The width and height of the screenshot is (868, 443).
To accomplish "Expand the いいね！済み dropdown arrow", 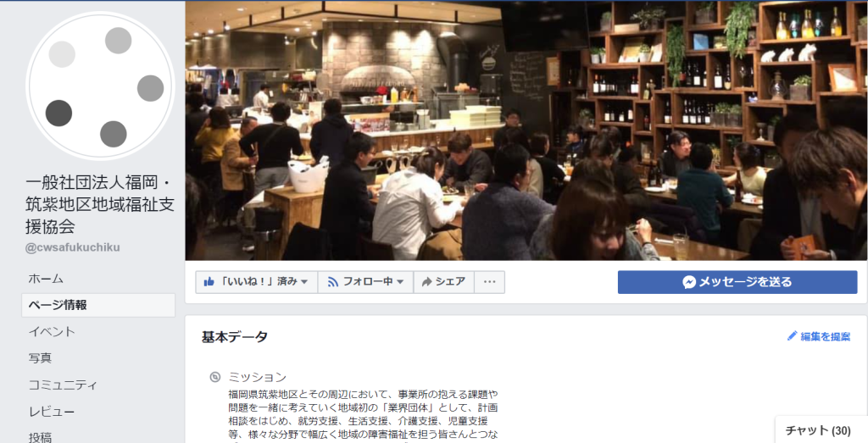I will [x=304, y=282].
